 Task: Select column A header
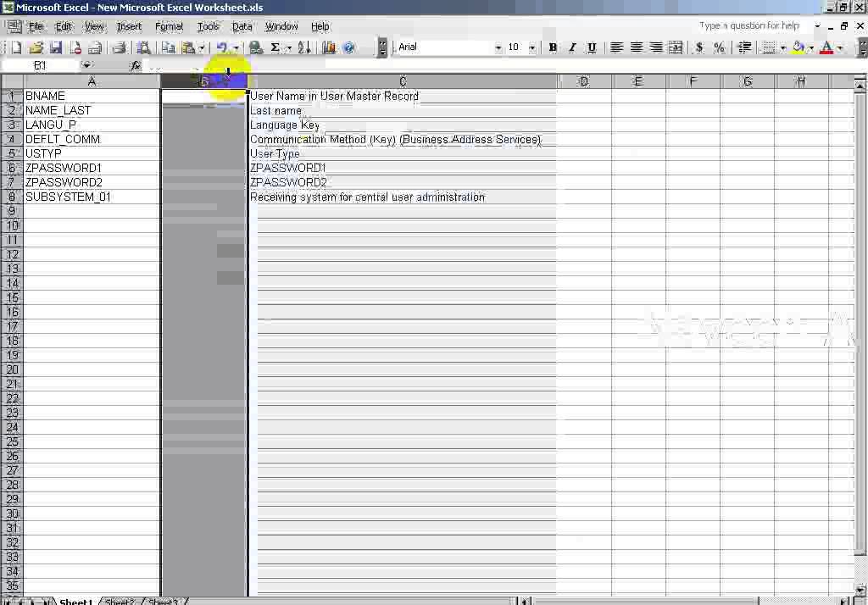92,81
